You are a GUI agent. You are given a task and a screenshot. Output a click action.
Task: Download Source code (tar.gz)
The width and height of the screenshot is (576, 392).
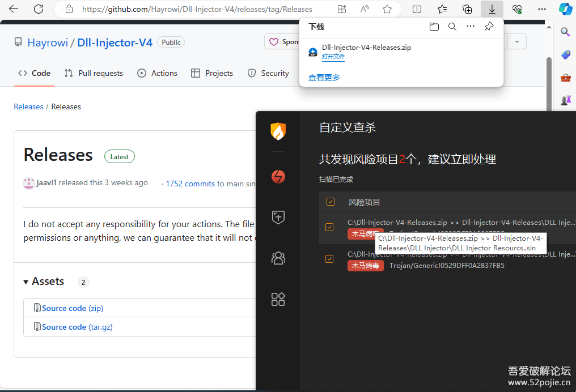tap(77, 327)
